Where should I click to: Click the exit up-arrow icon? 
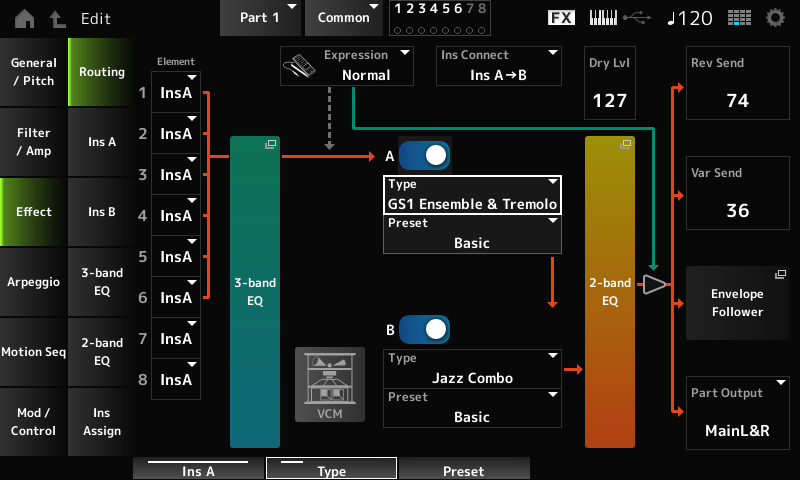(53, 18)
